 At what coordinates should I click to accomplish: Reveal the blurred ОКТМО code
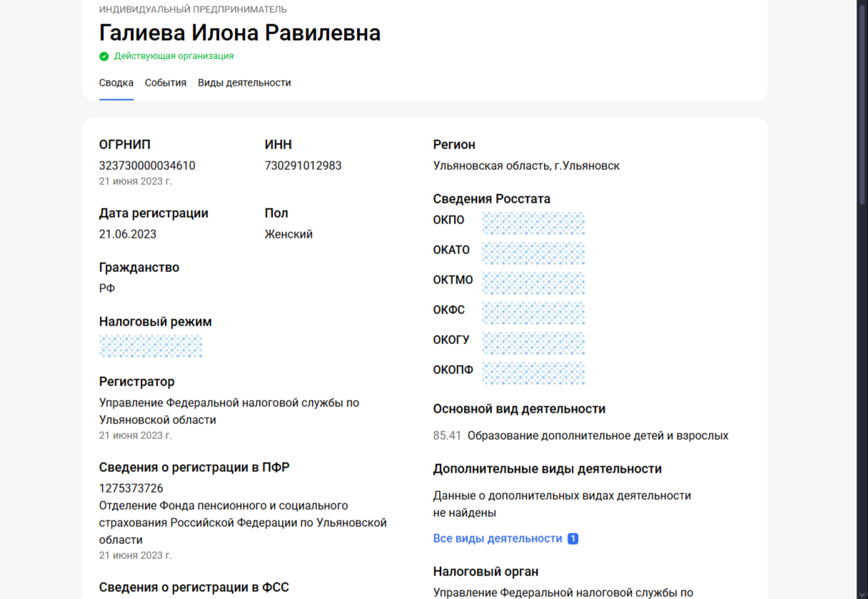533,283
